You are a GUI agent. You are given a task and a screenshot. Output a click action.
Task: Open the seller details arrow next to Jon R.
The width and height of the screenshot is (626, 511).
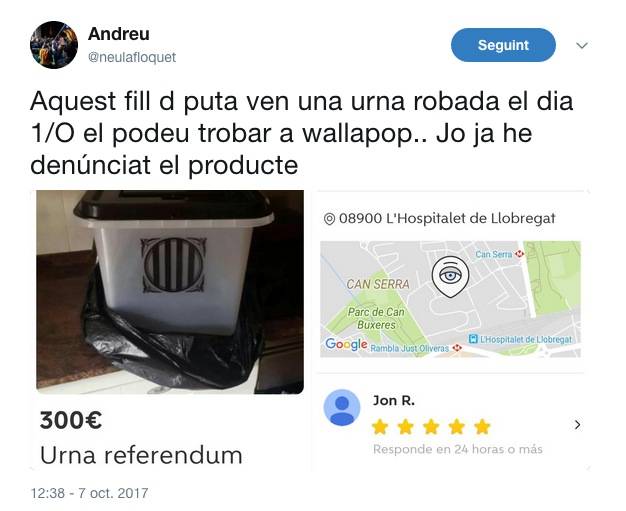tap(577, 424)
